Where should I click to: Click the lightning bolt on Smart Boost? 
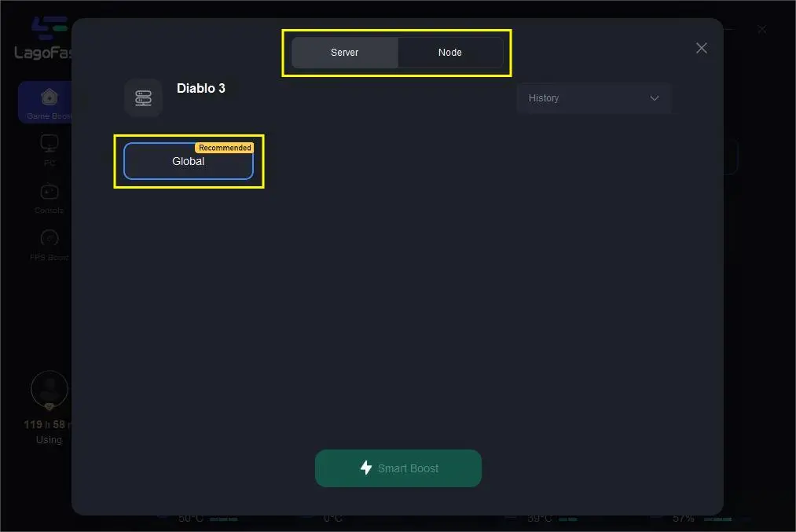(x=365, y=468)
